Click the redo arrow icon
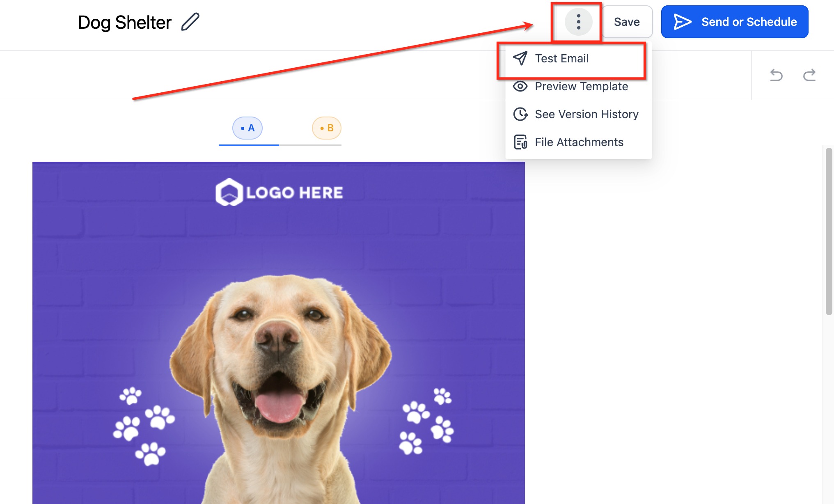This screenshot has width=834, height=504. 809,75
